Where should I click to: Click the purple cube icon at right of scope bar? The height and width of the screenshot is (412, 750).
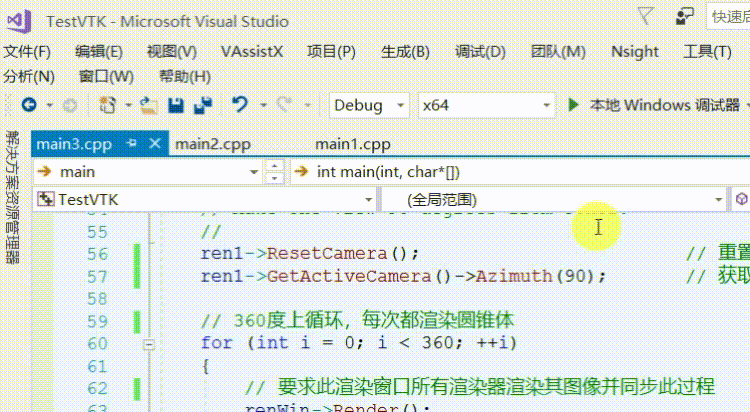741,199
